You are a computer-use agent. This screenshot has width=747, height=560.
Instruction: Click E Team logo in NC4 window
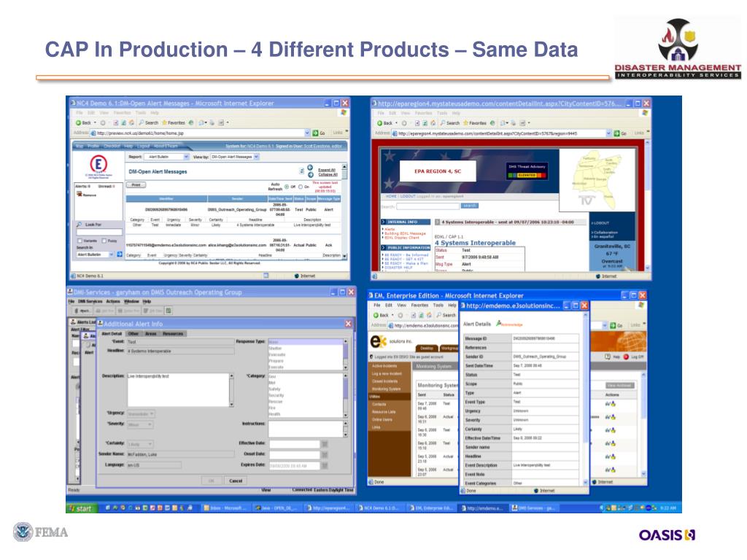coord(98,164)
